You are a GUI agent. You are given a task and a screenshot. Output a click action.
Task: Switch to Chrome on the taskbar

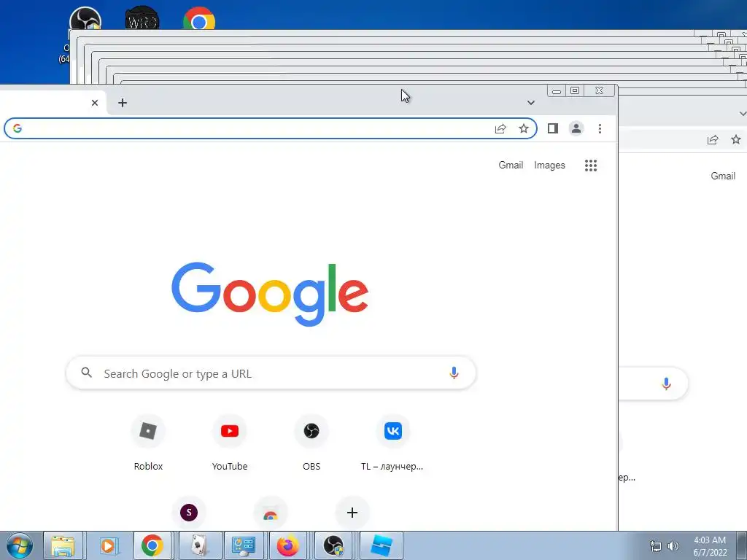coord(152,545)
